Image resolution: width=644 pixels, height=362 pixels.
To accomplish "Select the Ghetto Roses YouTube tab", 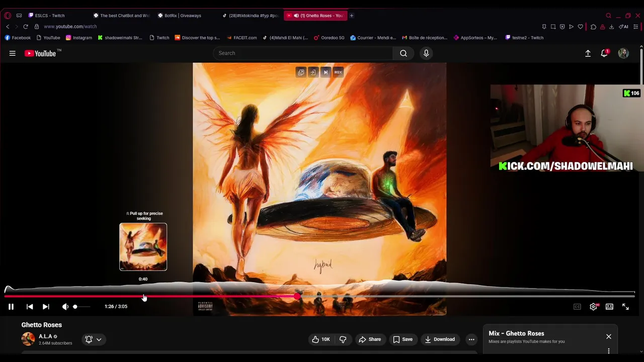I will pos(314,16).
